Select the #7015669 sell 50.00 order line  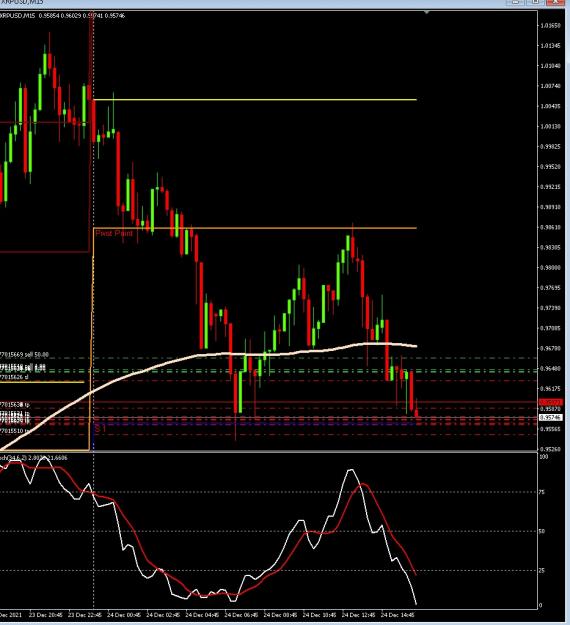point(25,354)
